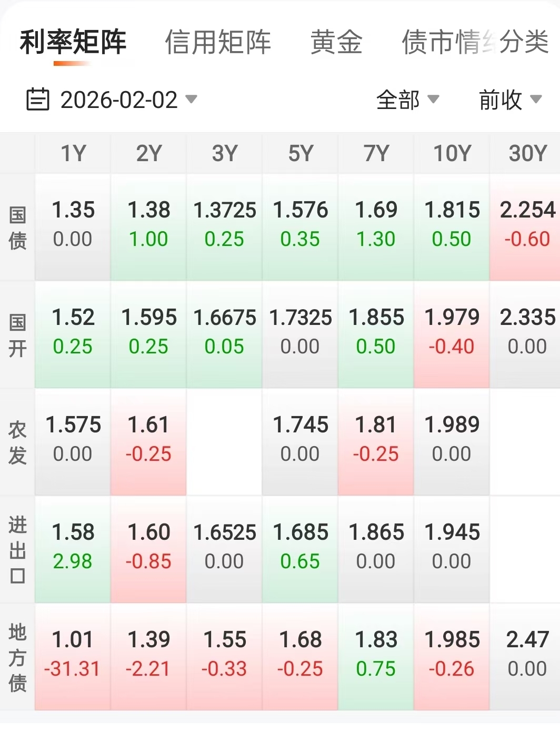Open the 前收 comparison dropdown
This screenshot has height=731, width=560.
click(509, 100)
